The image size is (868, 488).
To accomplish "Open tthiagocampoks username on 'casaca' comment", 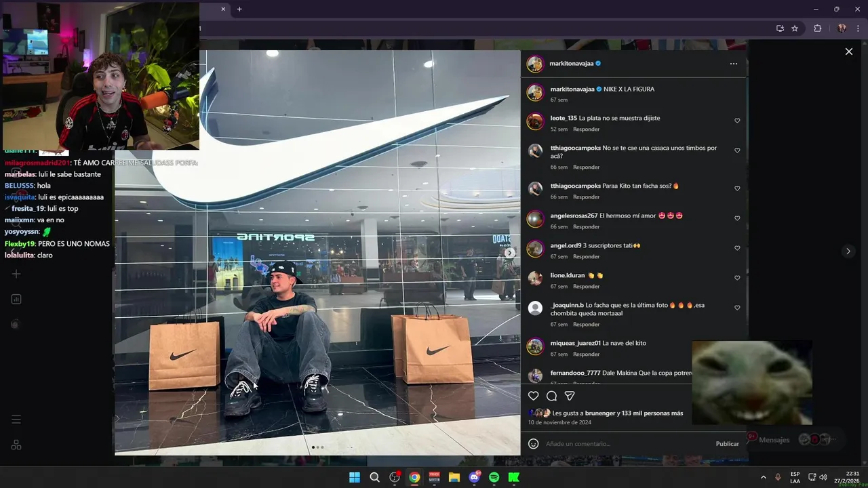I will pos(575,148).
